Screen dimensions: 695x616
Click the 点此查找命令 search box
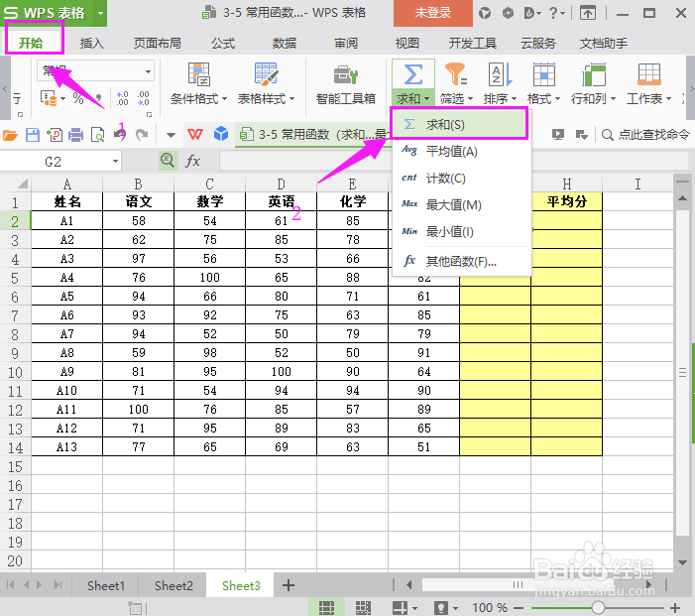pos(645,134)
